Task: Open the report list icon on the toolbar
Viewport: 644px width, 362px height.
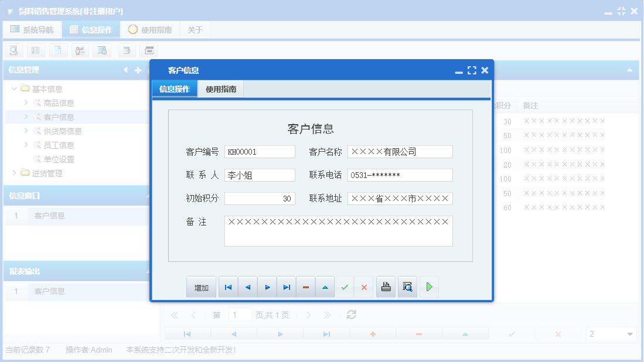Action: coord(35,50)
